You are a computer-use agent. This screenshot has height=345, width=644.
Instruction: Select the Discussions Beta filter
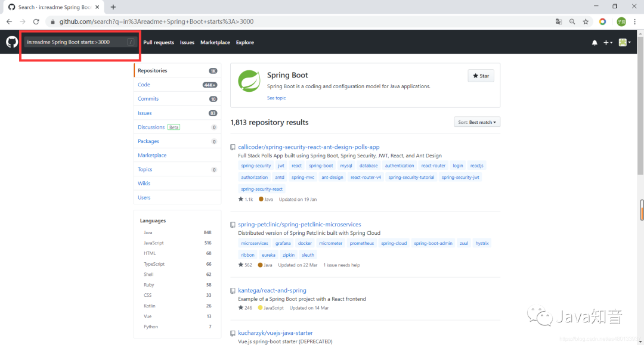(178, 127)
